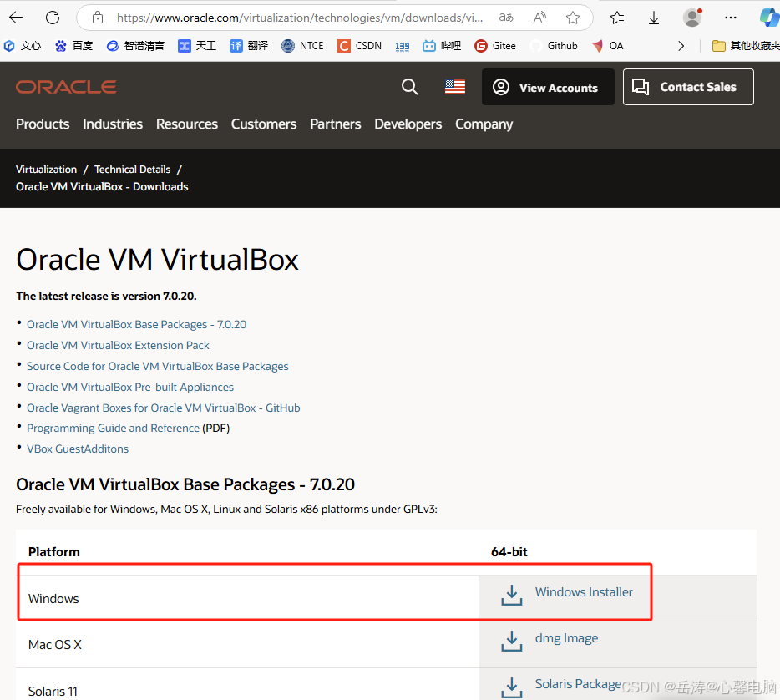Click the Contact Sales button
This screenshot has height=700, width=780.
click(x=688, y=87)
